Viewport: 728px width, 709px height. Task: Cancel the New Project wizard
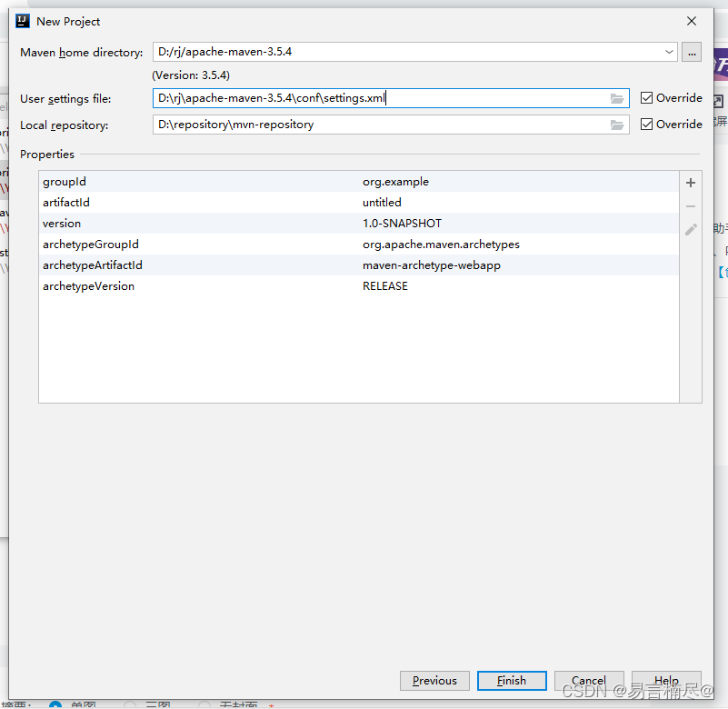[x=589, y=681]
